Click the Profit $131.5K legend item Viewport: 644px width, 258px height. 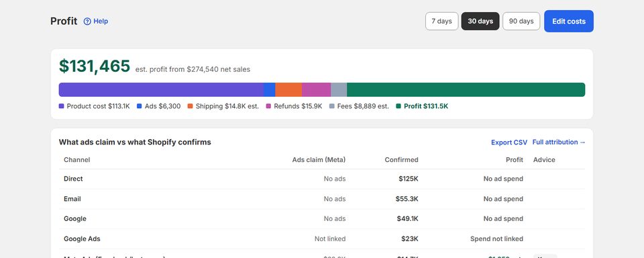point(422,106)
